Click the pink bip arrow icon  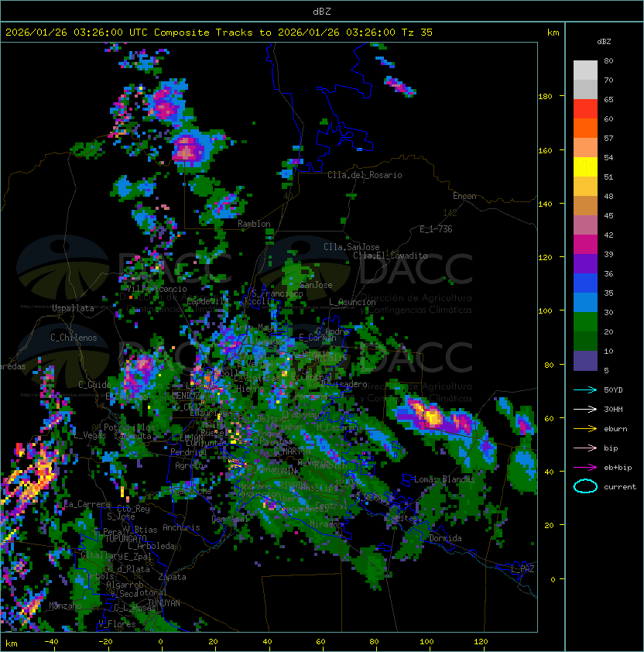coord(585,448)
